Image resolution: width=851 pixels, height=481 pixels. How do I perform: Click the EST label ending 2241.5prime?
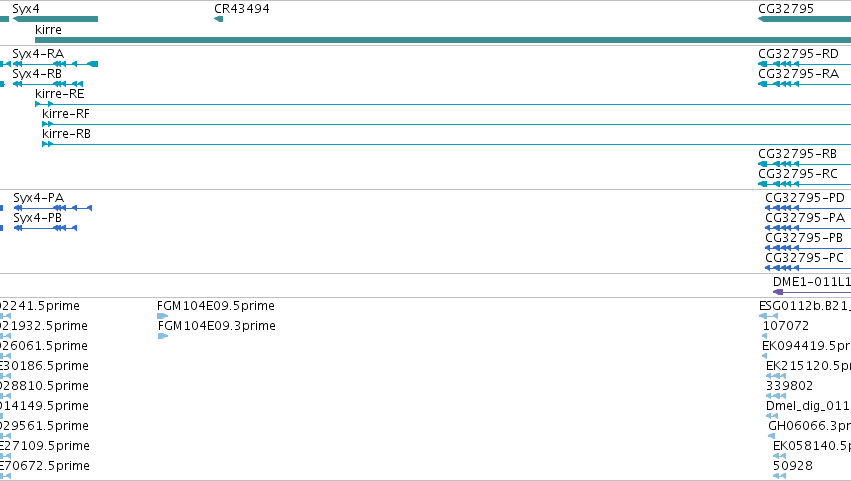40,306
